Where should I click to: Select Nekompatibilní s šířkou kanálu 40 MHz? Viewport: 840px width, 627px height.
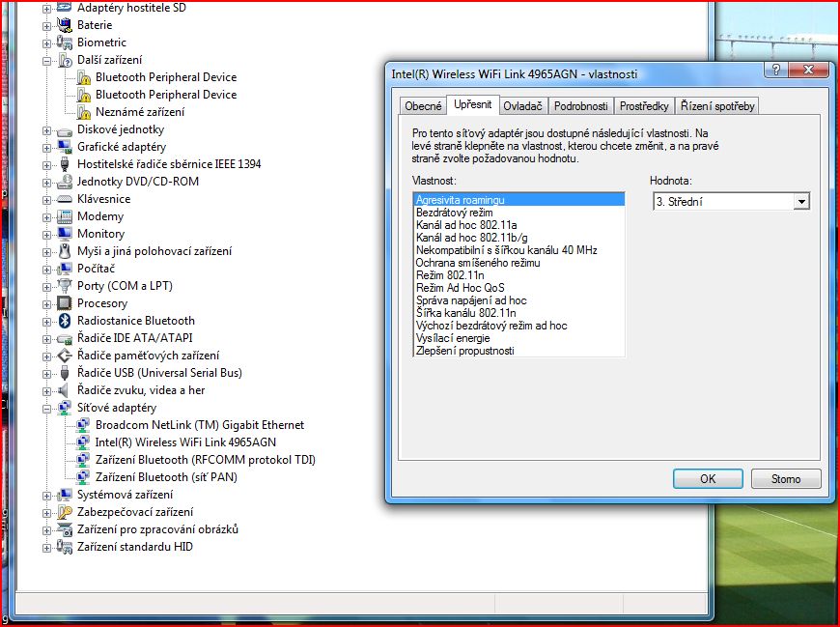[x=519, y=250]
